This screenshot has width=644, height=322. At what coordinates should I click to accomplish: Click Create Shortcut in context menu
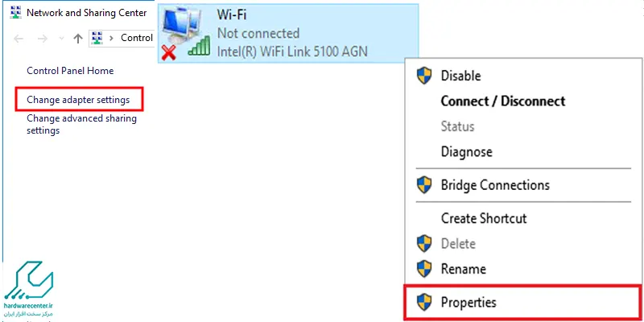(x=483, y=218)
